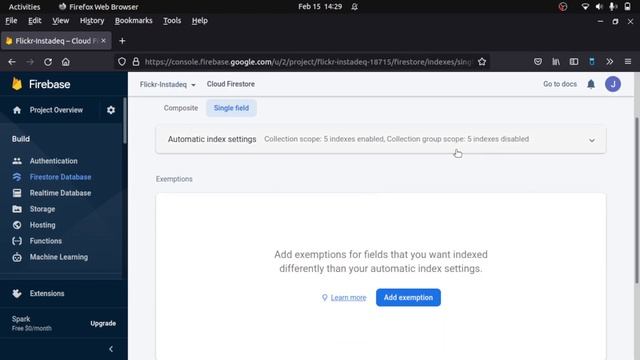This screenshot has height=360, width=640.
Task: Open the Edit menu
Action: (x=35, y=20)
